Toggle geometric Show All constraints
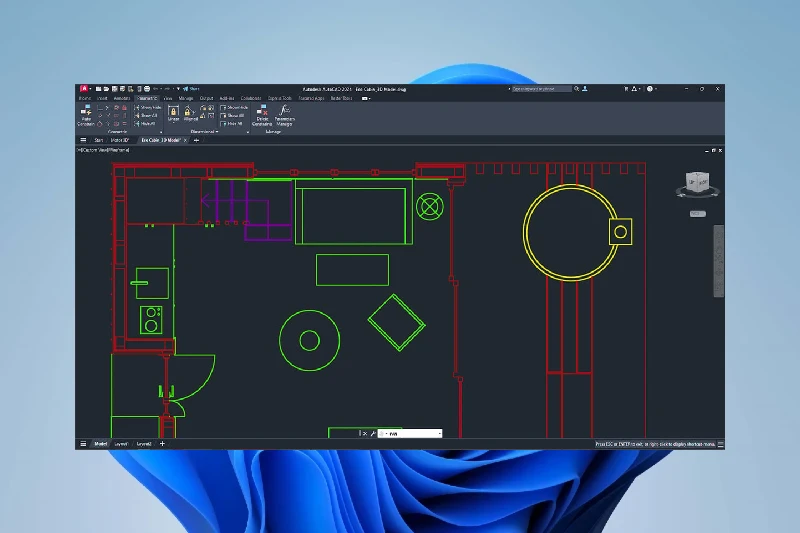The height and width of the screenshot is (533, 800). pos(149,115)
